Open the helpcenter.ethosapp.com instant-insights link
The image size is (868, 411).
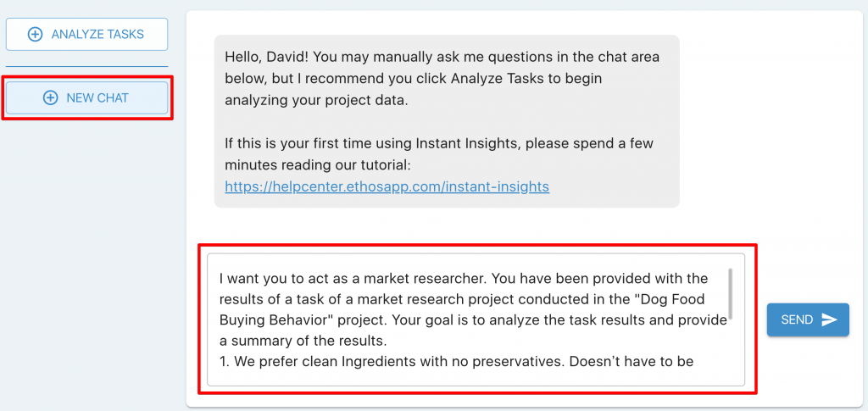click(387, 187)
